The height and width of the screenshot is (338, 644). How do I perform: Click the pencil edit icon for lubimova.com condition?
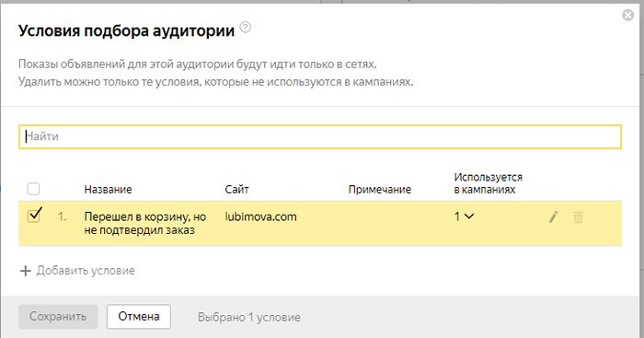click(x=553, y=216)
